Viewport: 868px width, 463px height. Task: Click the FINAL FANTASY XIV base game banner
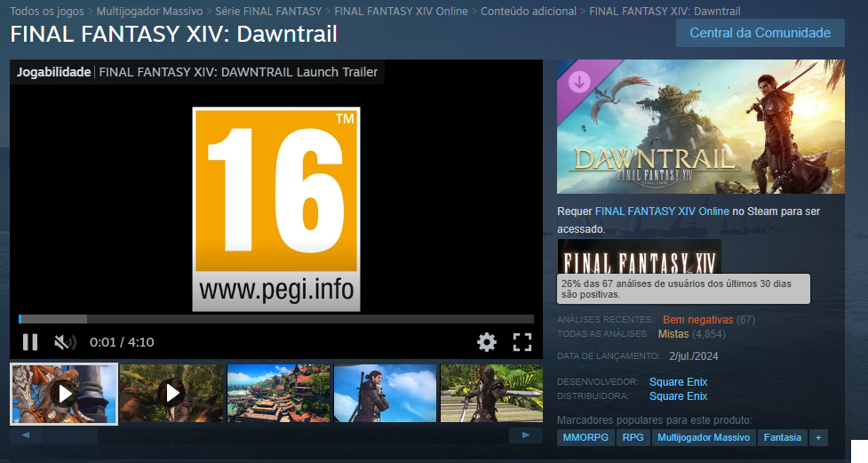pyautogui.click(x=639, y=257)
